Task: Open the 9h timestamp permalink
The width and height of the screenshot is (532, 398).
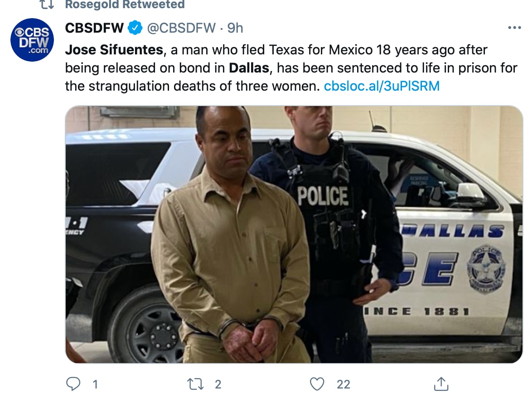Action: (x=235, y=28)
